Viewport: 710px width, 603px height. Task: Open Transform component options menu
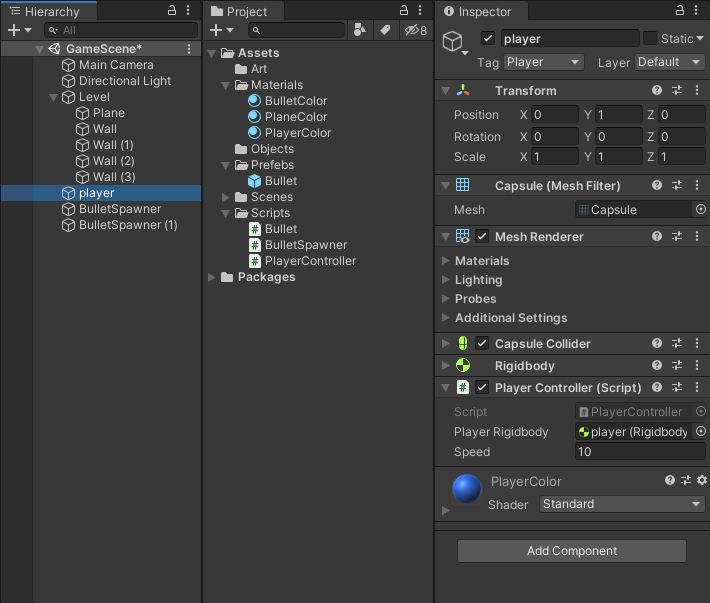point(697,91)
